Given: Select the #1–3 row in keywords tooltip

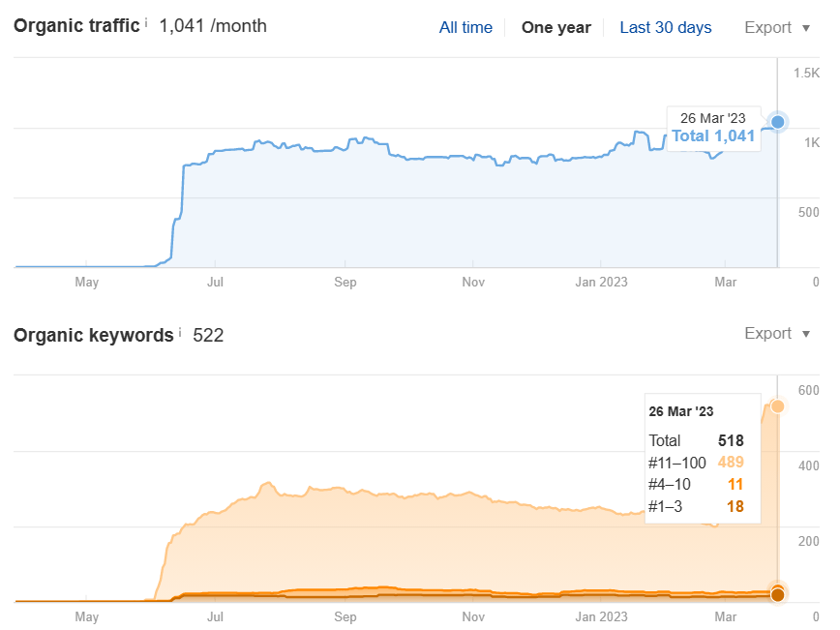Looking at the screenshot, I should [696, 505].
